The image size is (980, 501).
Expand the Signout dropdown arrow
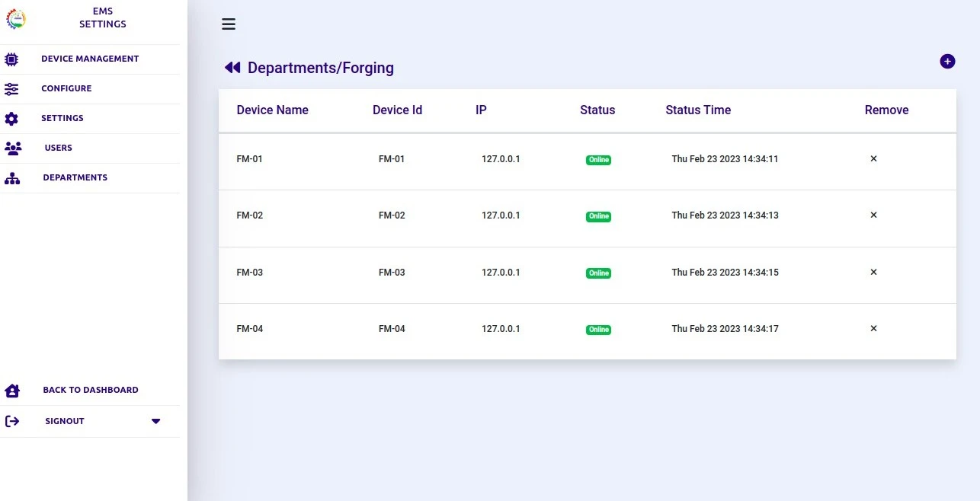[x=155, y=421]
